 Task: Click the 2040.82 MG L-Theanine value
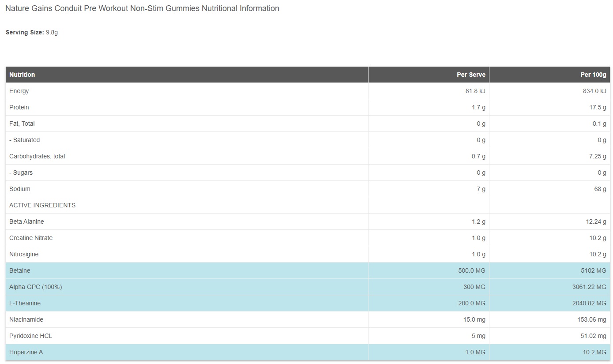tap(589, 303)
